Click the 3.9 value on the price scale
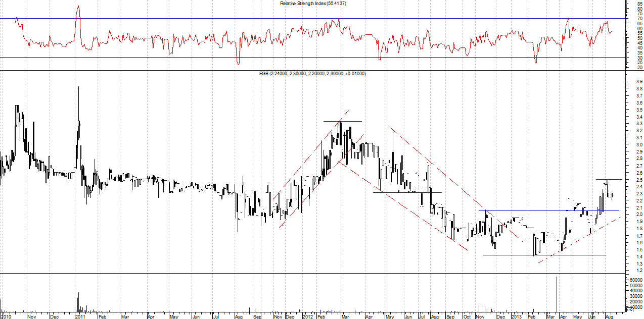Image resolution: width=644 pixels, height=319 pixels. click(638, 81)
